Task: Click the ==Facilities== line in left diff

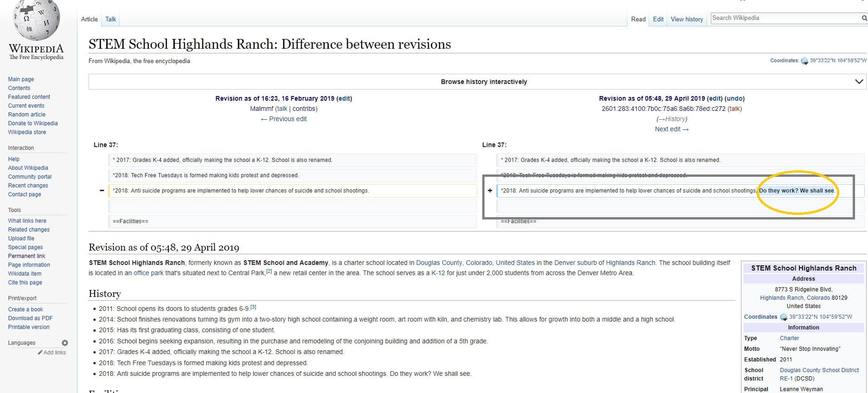Action: click(293, 221)
